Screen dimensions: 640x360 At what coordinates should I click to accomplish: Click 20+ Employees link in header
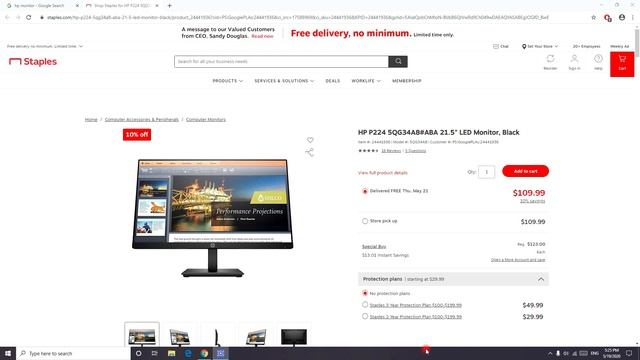pos(586,46)
